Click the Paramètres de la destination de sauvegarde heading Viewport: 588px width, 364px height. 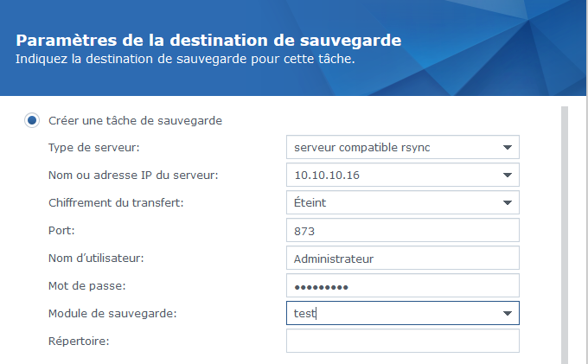208,41
